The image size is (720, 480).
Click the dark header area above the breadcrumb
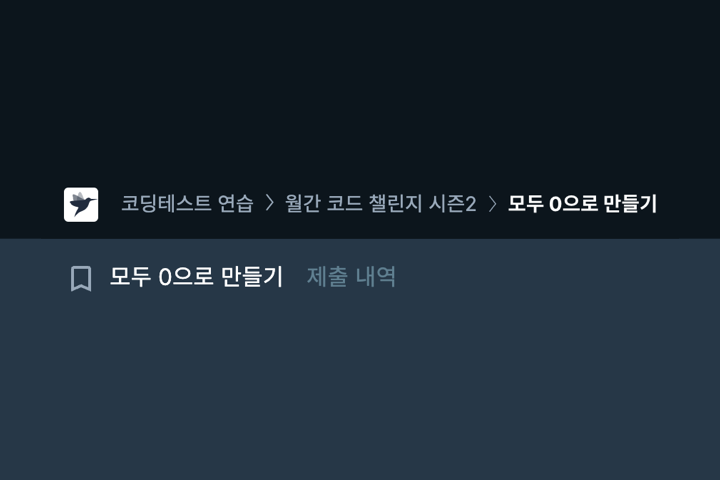click(x=360, y=87)
